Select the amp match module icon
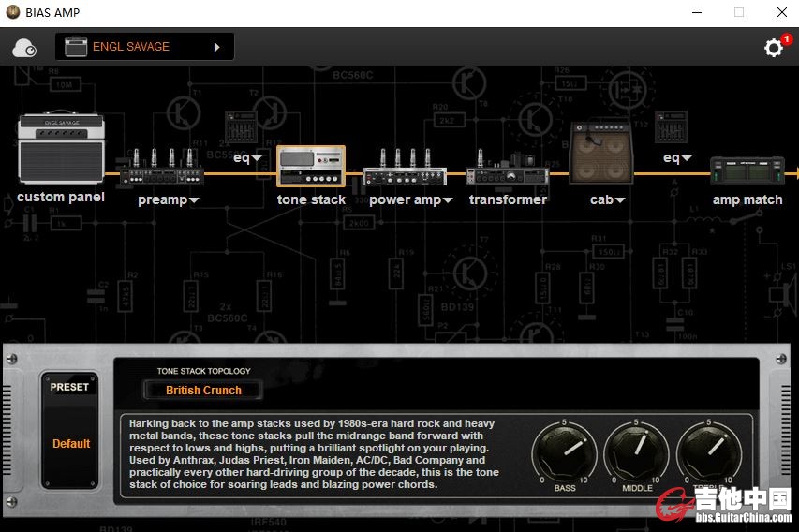 point(747,170)
